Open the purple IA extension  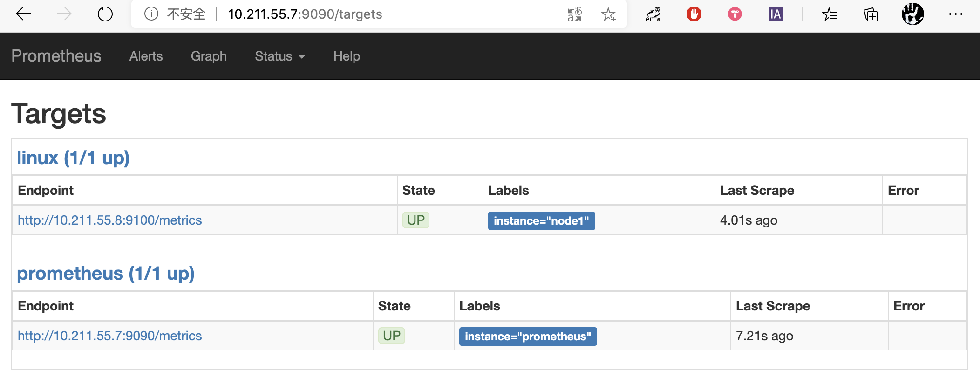pyautogui.click(x=776, y=14)
